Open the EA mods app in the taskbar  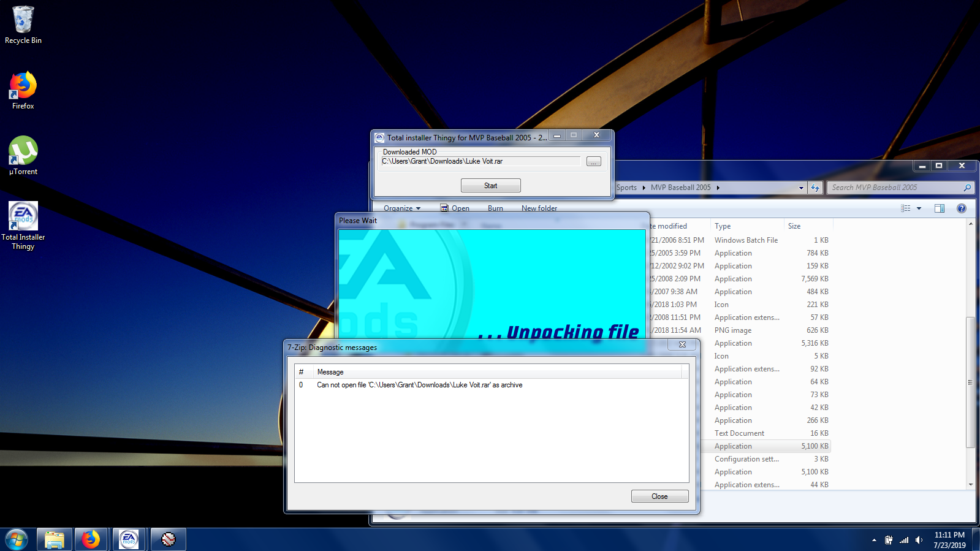129,539
